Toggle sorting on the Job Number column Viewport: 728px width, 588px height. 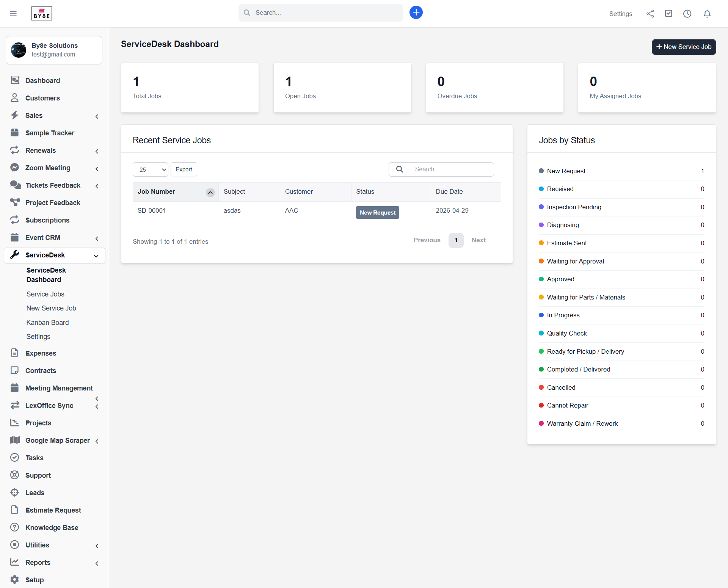[x=210, y=192]
